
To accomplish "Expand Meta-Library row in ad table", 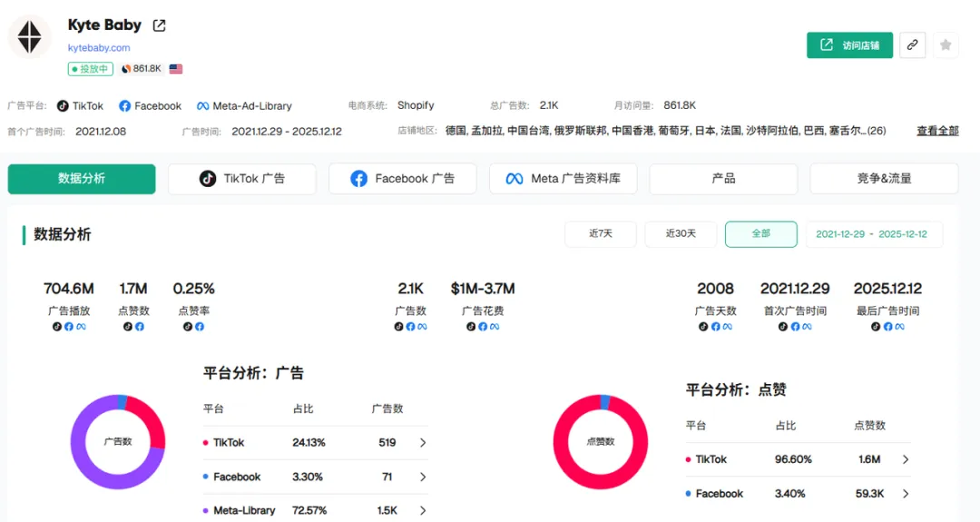I will tap(423, 511).
